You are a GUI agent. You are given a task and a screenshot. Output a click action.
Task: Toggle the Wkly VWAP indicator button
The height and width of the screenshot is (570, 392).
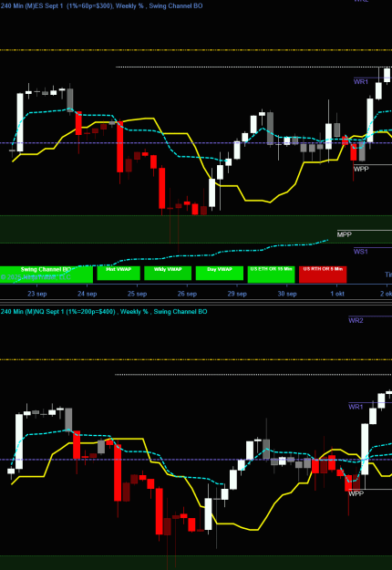coord(168,274)
